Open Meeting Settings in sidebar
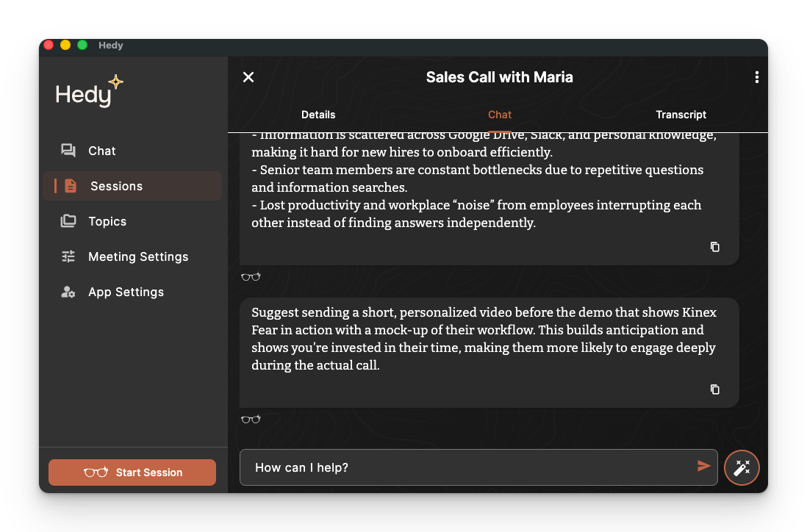Viewport: 807px width, 532px height. point(137,256)
